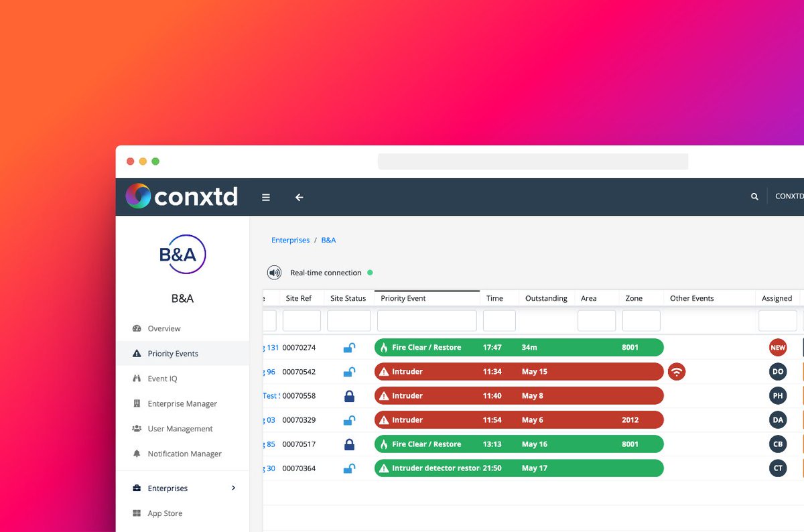Sort by the Priority Event column header

pyautogui.click(x=403, y=297)
